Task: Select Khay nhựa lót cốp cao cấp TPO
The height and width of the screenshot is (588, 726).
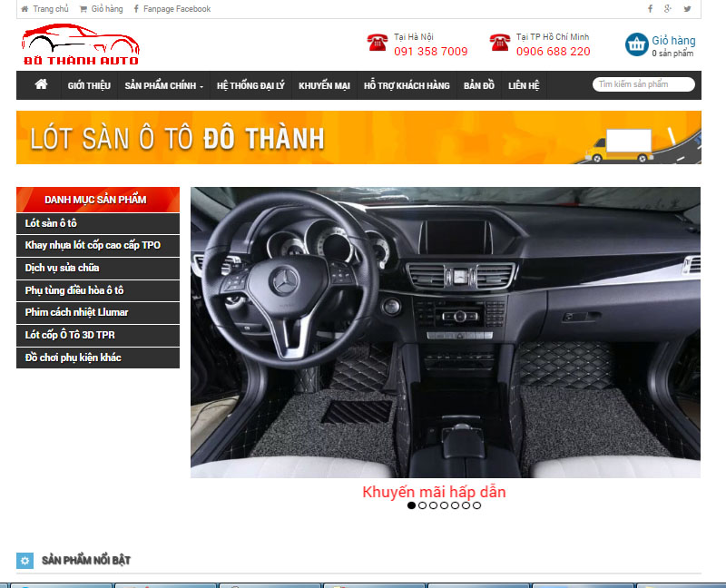Action: click(98, 245)
